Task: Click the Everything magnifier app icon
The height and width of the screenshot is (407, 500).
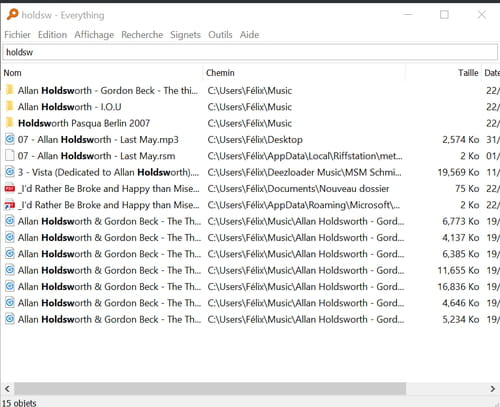Action: 12,15
